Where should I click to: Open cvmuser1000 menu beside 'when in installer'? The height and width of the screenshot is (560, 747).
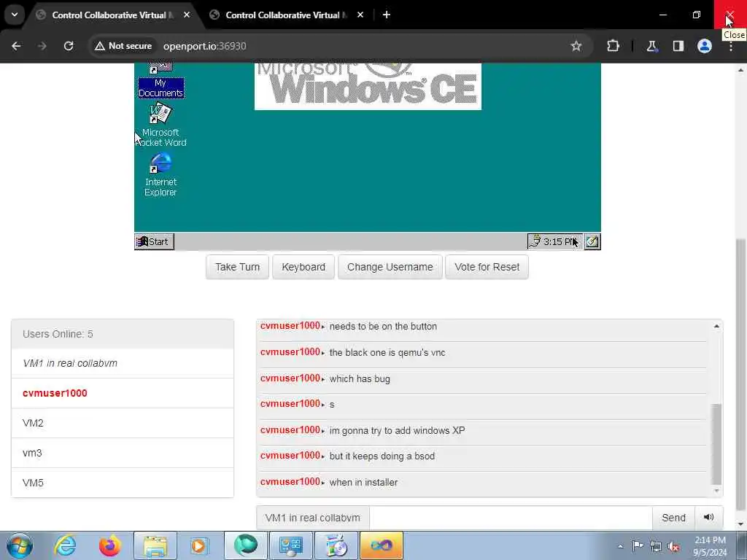coord(292,482)
